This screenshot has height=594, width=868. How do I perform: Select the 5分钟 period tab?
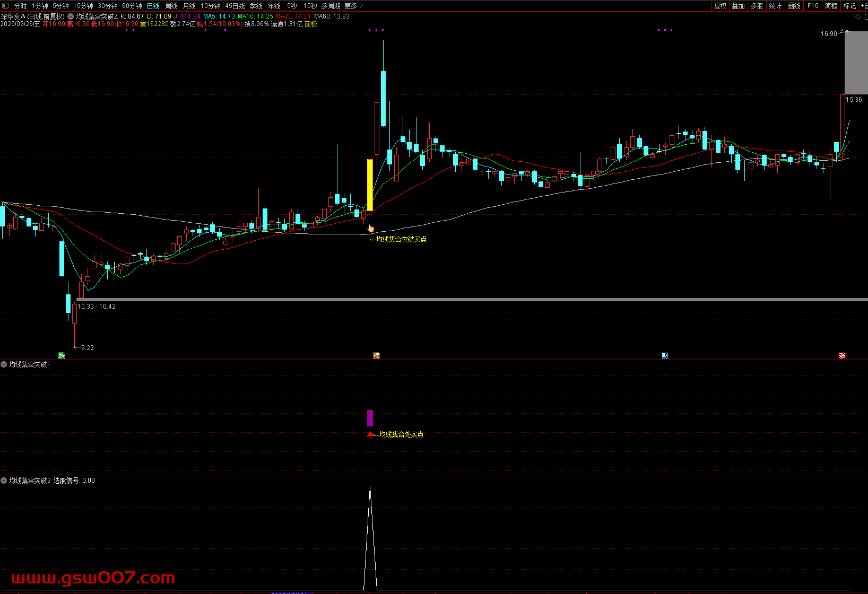point(60,6)
